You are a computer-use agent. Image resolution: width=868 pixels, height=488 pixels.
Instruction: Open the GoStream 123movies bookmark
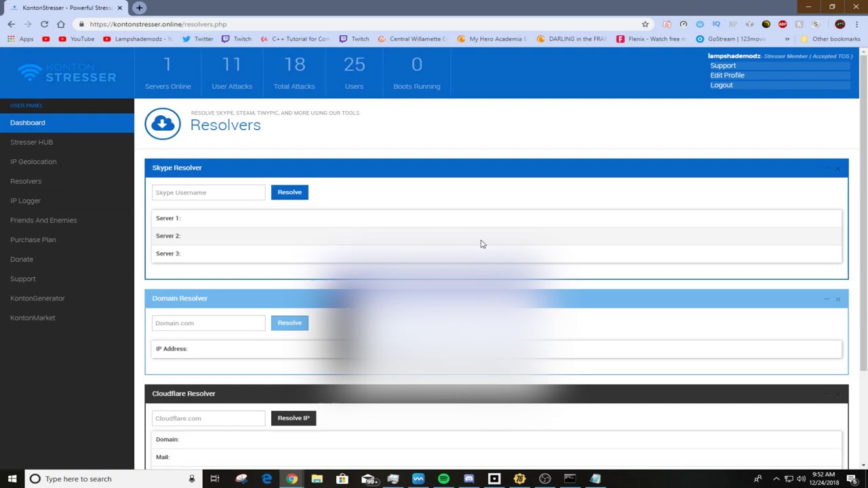pyautogui.click(x=731, y=39)
